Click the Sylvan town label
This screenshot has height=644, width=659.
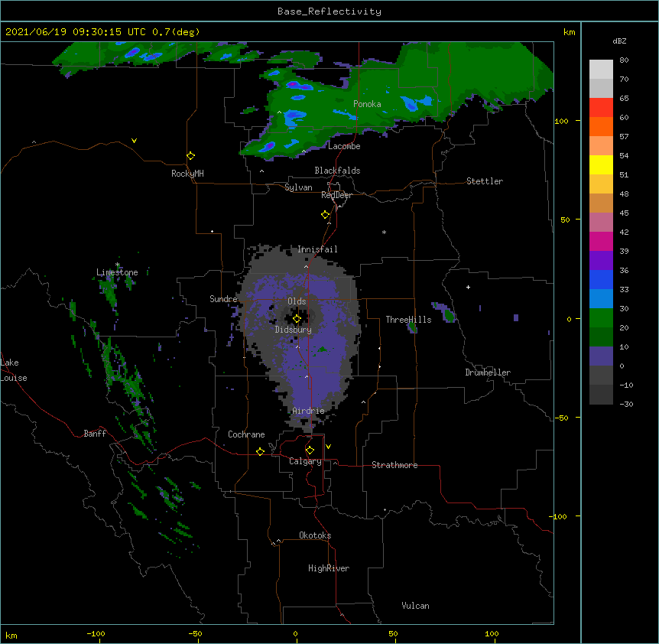pos(298,187)
